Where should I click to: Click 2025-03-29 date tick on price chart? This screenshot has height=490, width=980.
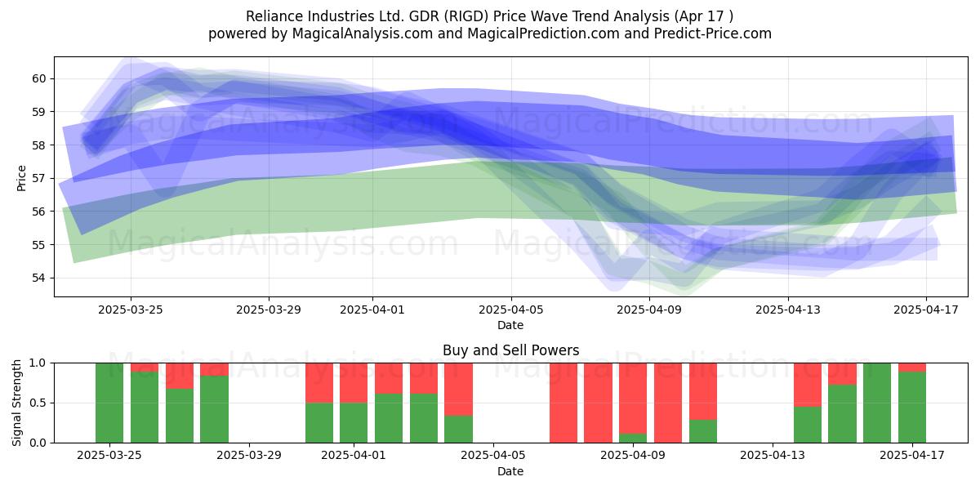click(x=269, y=310)
